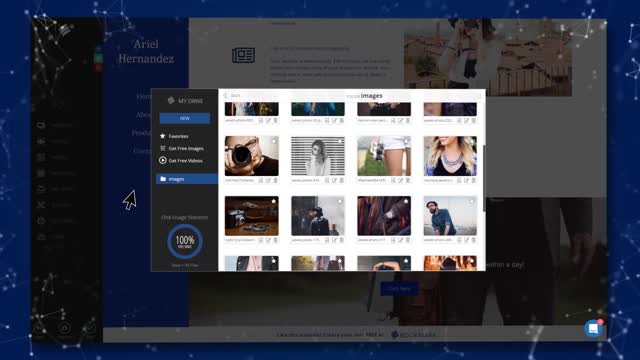This screenshot has width=640, height=360.
Task: Select the foggy street person thumbnail
Action: pos(318,216)
